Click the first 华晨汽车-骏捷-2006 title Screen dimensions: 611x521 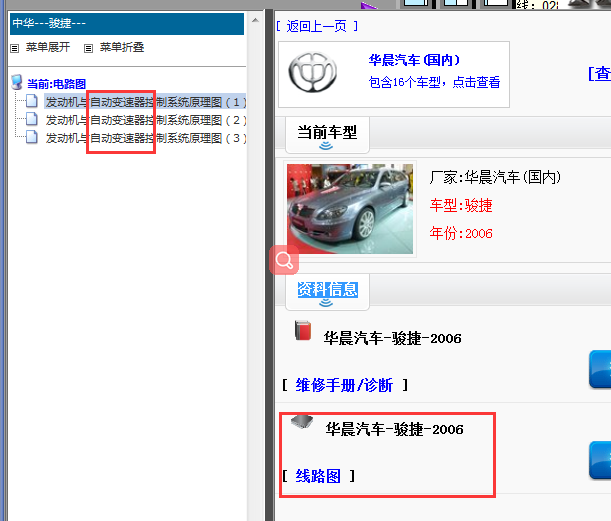click(392, 338)
